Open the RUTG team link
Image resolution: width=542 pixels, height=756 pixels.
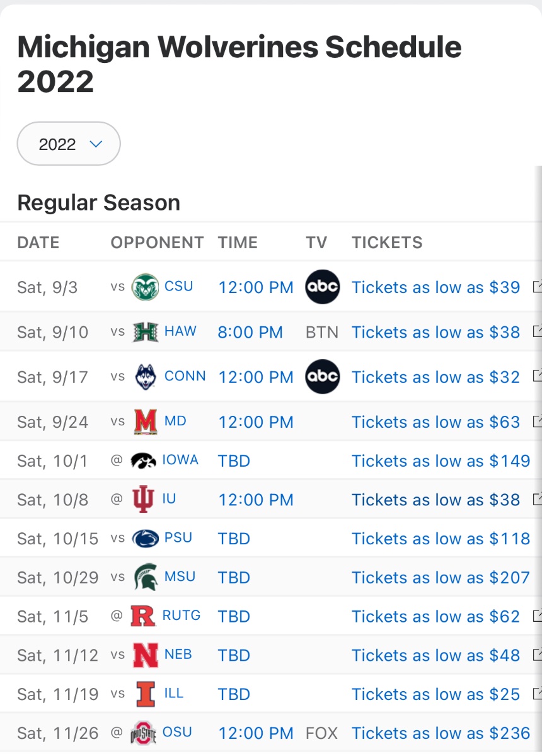182,616
